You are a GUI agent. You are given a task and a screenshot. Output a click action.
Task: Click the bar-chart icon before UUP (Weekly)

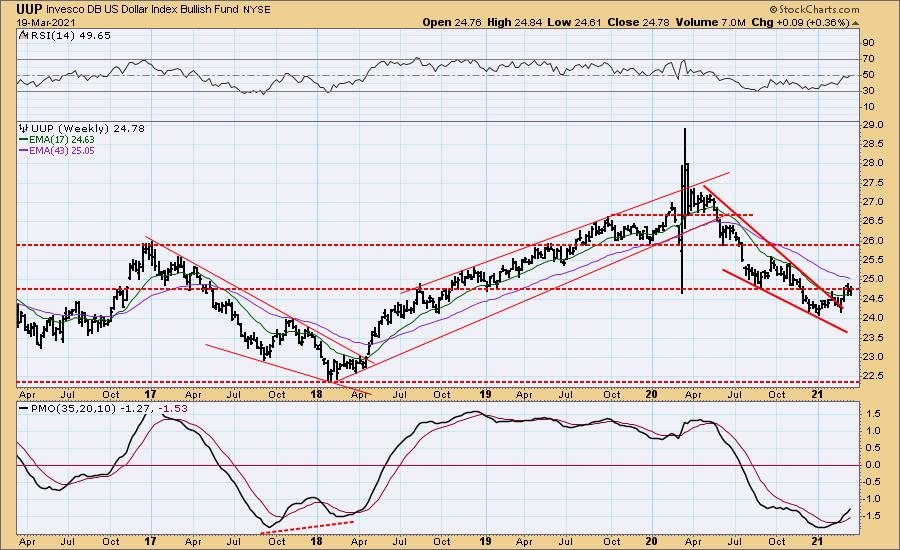(x=24, y=129)
